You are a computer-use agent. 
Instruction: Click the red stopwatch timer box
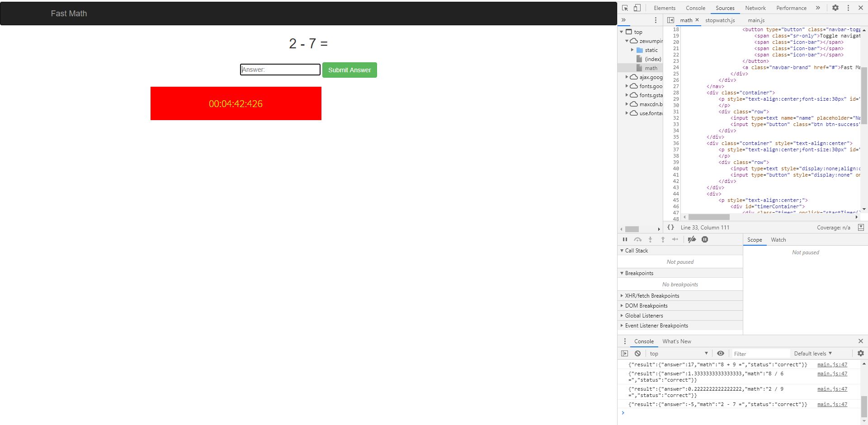(x=236, y=103)
